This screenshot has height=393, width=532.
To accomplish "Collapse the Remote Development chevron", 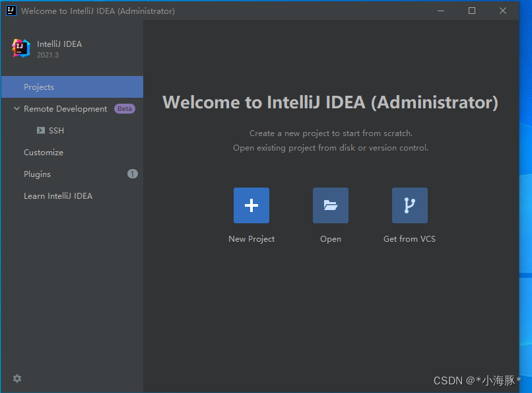I will point(17,108).
